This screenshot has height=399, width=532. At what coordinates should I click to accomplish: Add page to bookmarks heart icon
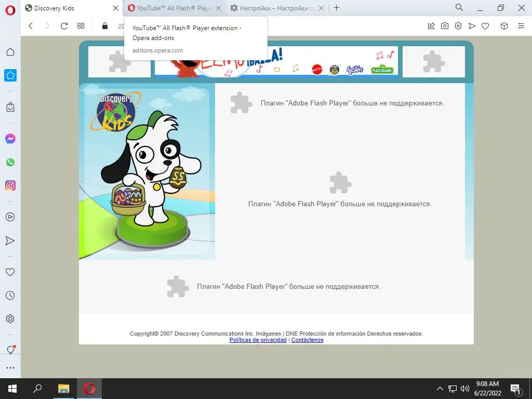485,26
